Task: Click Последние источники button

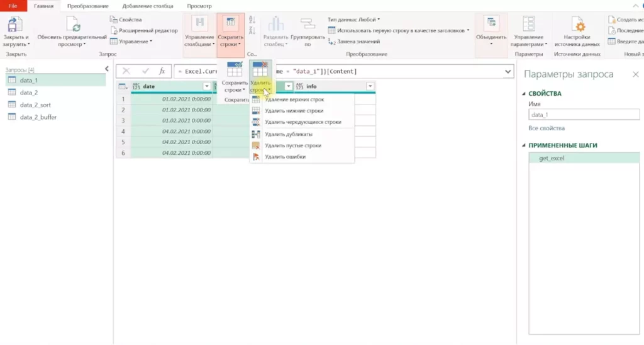Action: click(626, 30)
